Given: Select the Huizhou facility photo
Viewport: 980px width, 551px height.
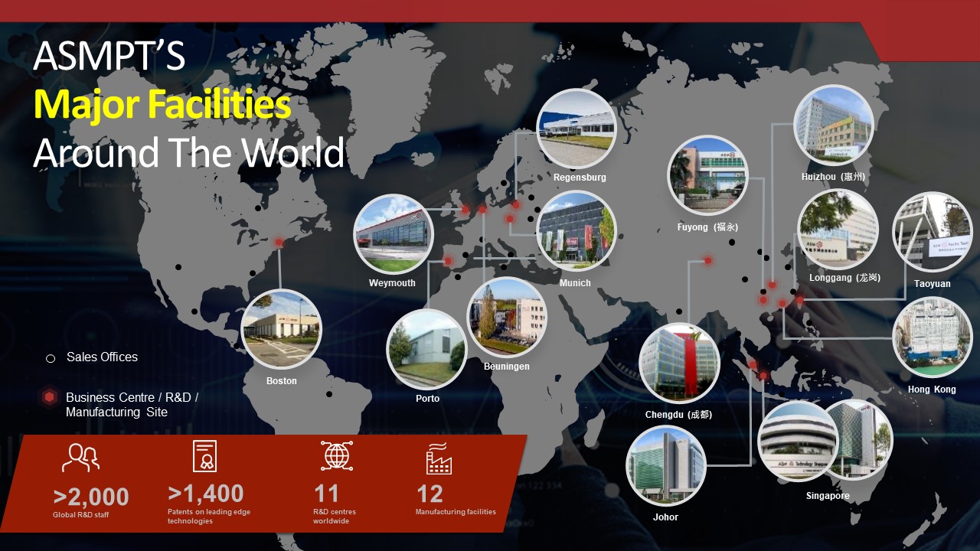Looking at the screenshot, I should pyautogui.click(x=833, y=126).
